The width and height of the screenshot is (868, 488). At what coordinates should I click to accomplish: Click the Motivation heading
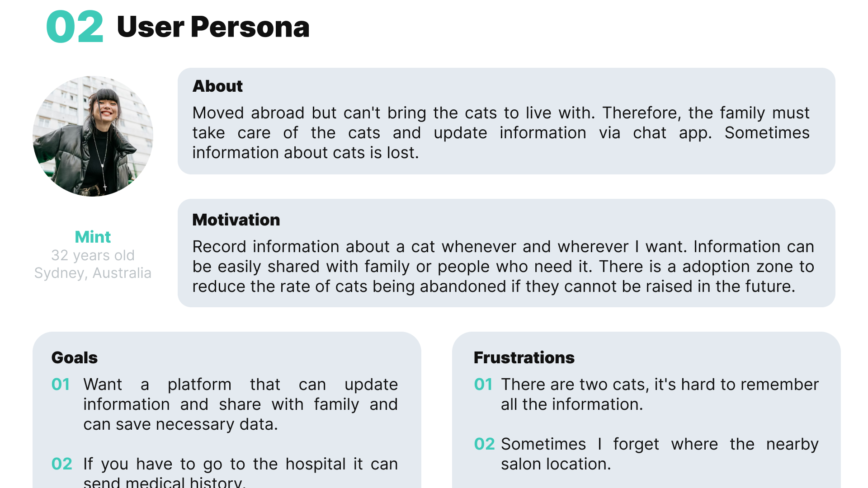click(236, 220)
